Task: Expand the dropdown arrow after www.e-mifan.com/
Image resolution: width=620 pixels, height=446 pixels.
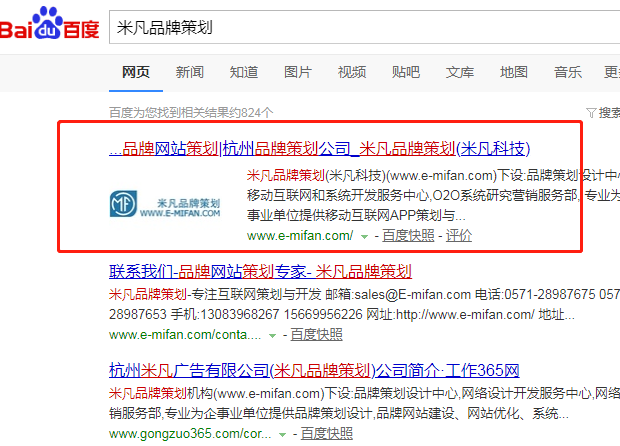Action: [x=364, y=237]
